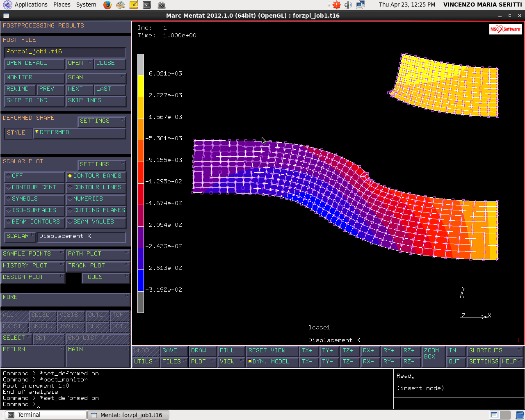The width and height of the screenshot is (525, 420).
Task: Click CLOSE post file button
Action: 110,63
